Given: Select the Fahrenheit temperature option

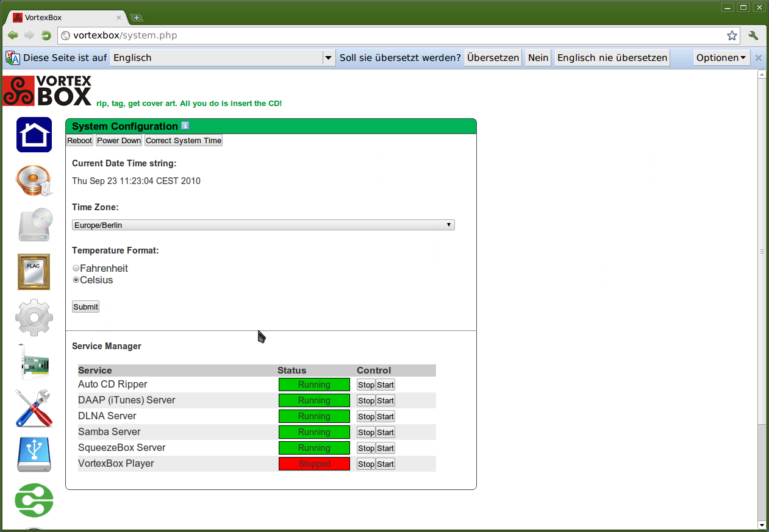Looking at the screenshot, I should [x=76, y=268].
